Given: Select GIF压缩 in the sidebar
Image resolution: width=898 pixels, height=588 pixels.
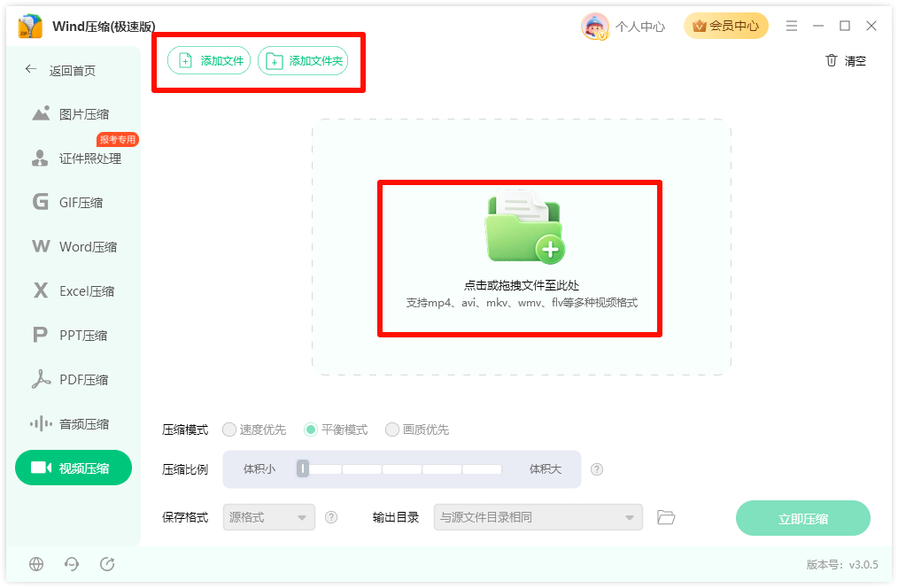Looking at the screenshot, I should pos(67,202).
